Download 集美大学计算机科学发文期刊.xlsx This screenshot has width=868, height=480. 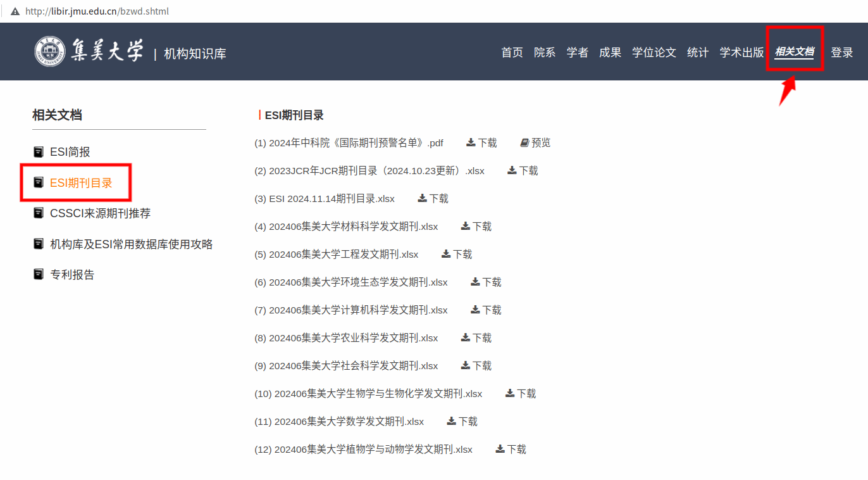coord(486,310)
